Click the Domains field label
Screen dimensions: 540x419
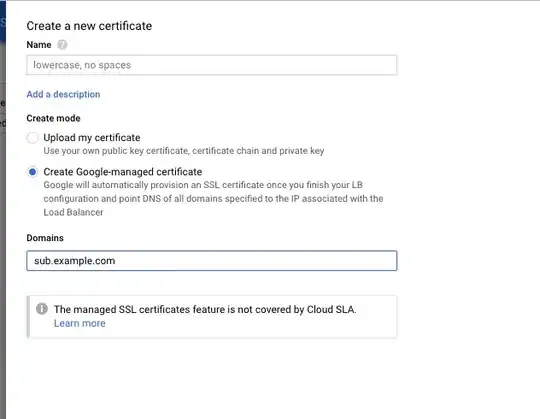coord(45,238)
